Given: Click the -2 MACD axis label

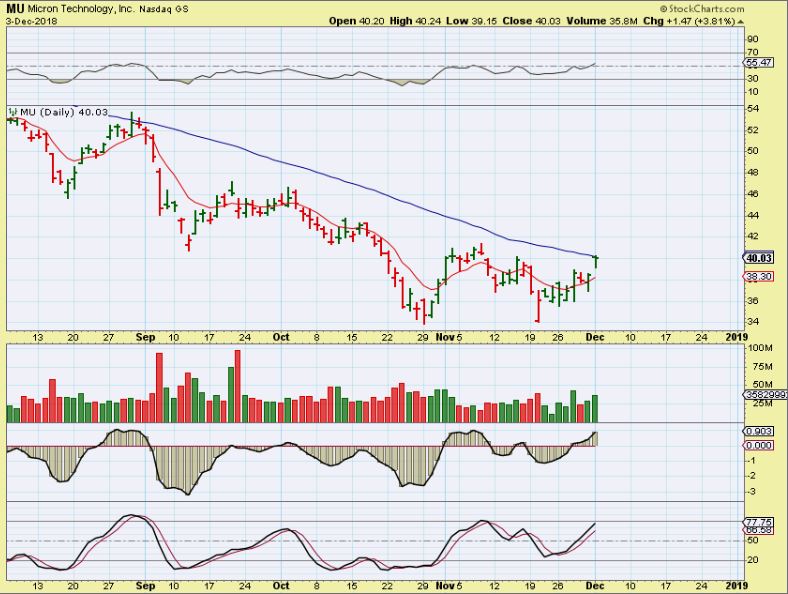Looking at the screenshot, I should click(x=751, y=476).
